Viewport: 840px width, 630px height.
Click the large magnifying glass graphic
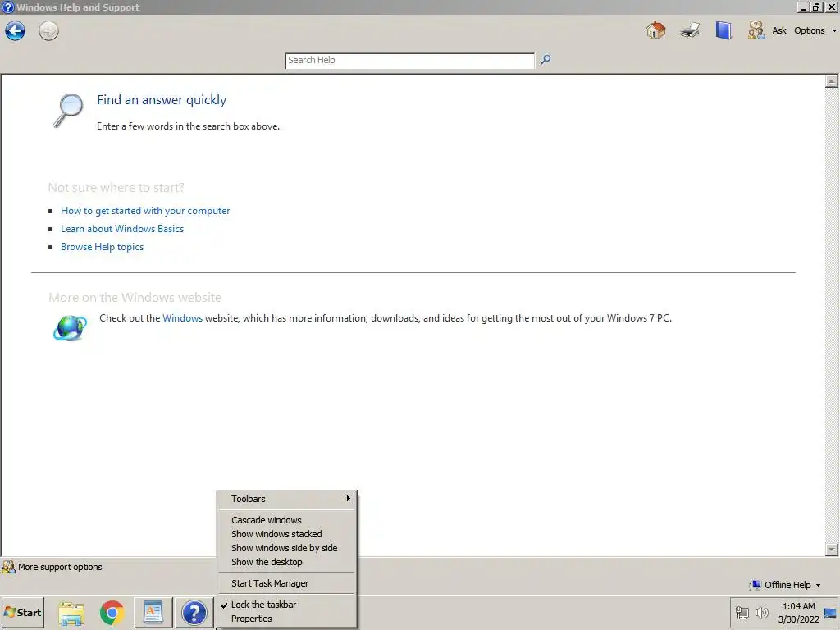(x=69, y=111)
